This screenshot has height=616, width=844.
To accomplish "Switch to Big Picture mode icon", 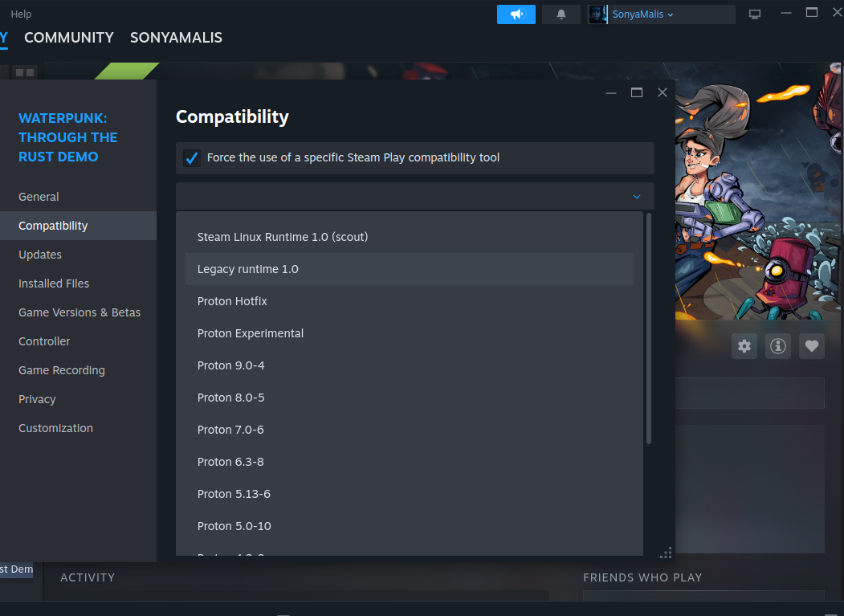I will 755,14.
